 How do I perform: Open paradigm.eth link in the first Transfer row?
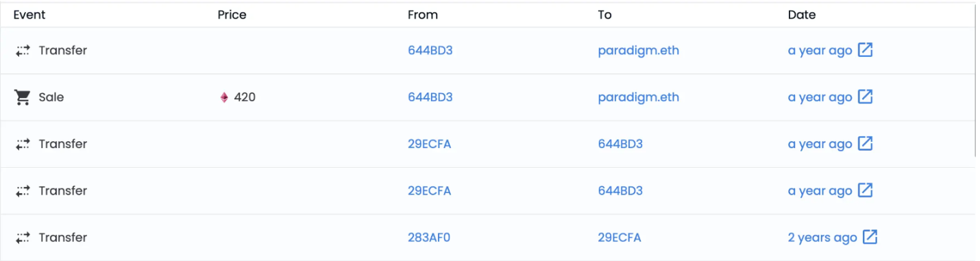click(638, 51)
